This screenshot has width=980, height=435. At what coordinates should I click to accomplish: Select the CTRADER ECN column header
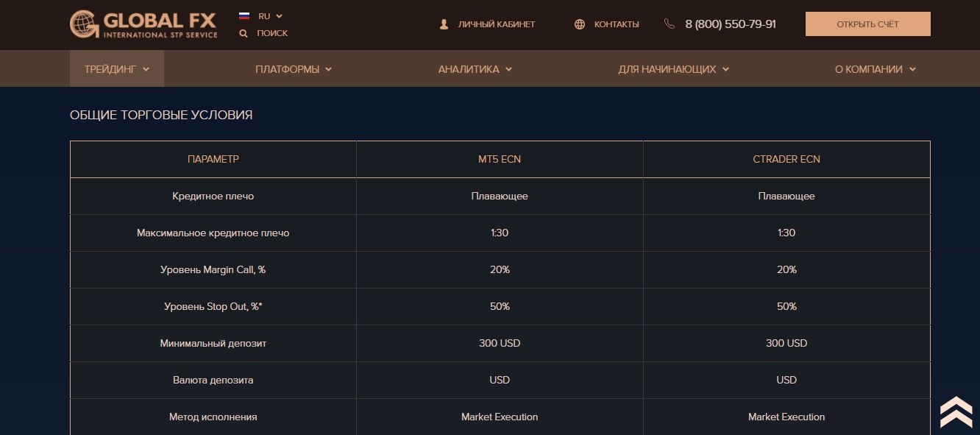786,159
